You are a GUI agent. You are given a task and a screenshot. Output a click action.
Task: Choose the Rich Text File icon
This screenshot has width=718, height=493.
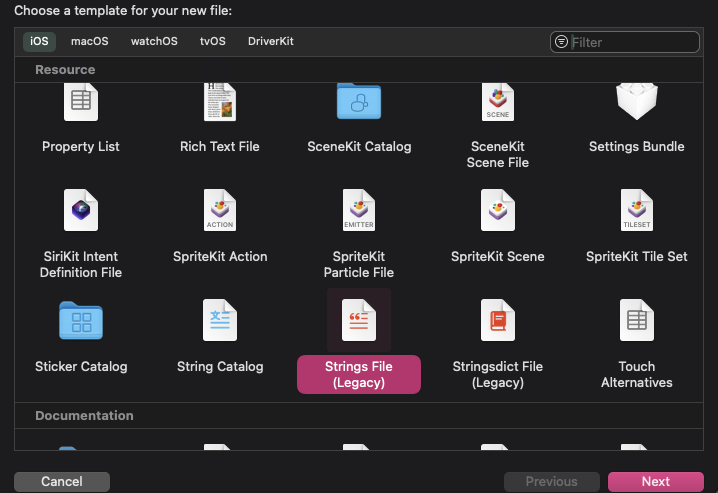tap(220, 102)
